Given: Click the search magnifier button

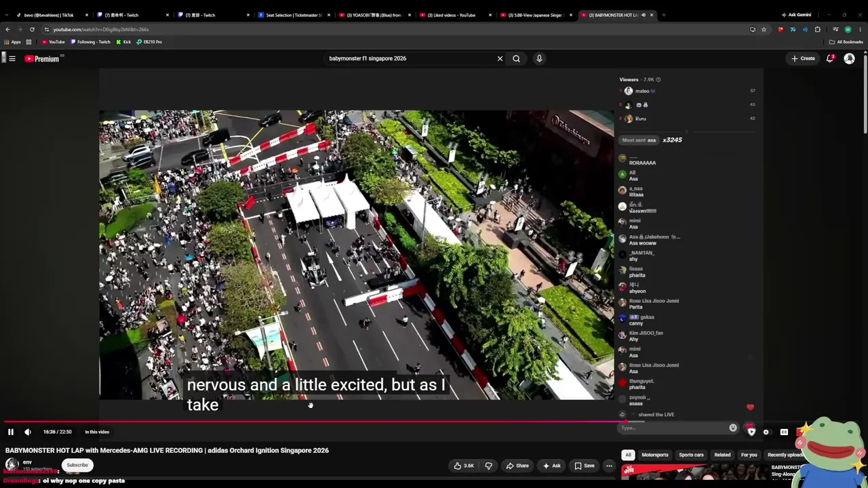Looking at the screenshot, I should (516, 58).
